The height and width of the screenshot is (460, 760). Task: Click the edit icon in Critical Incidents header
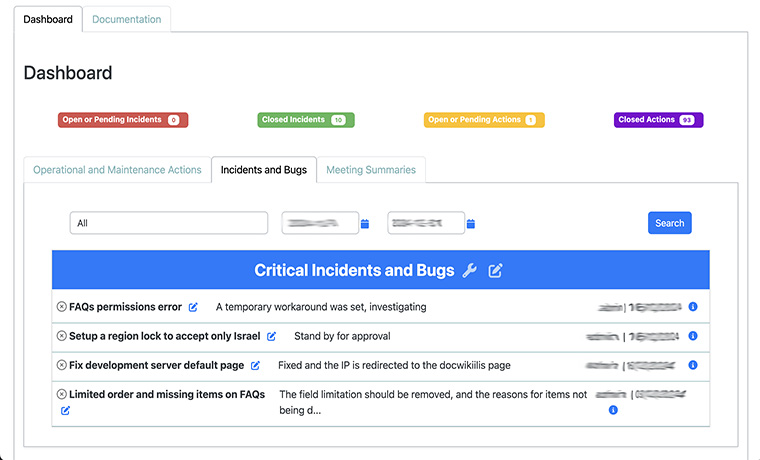tap(495, 271)
